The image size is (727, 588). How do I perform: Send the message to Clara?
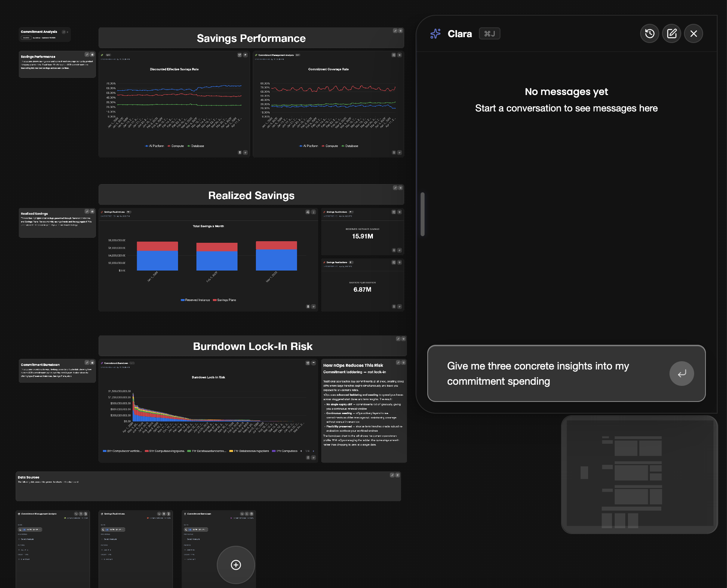(x=681, y=374)
